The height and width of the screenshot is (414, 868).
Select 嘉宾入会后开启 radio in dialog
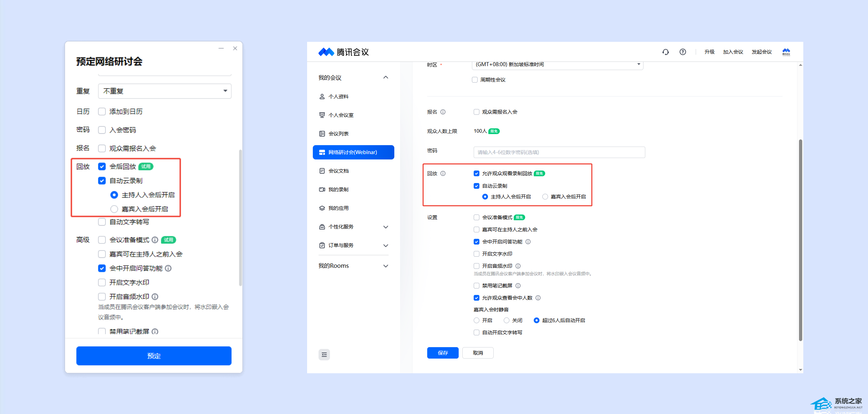tap(114, 209)
